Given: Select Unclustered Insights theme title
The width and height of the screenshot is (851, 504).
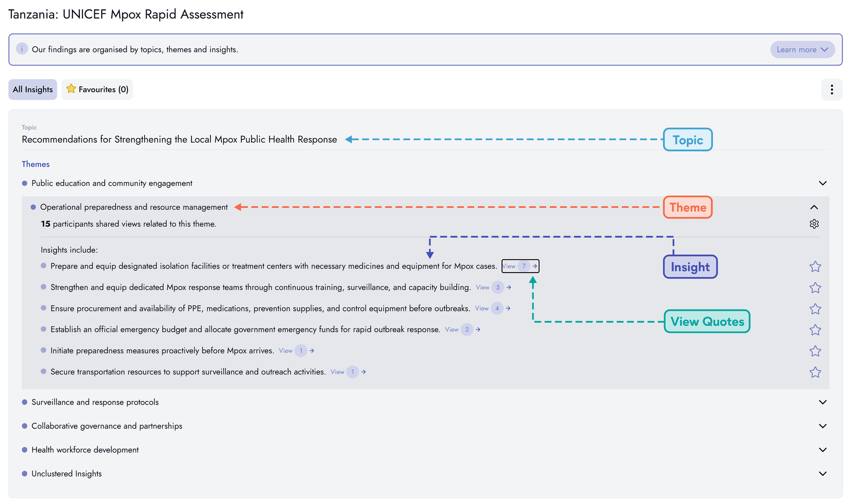Looking at the screenshot, I should (x=66, y=474).
